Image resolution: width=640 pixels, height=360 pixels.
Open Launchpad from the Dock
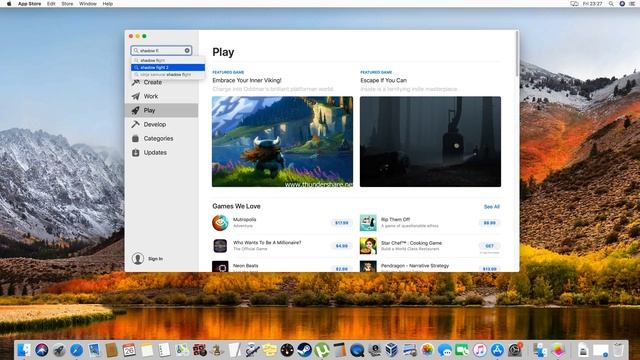click(x=59, y=350)
